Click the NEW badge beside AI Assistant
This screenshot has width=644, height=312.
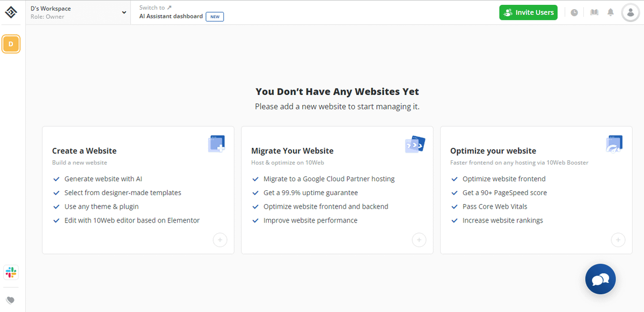[215, 17]
